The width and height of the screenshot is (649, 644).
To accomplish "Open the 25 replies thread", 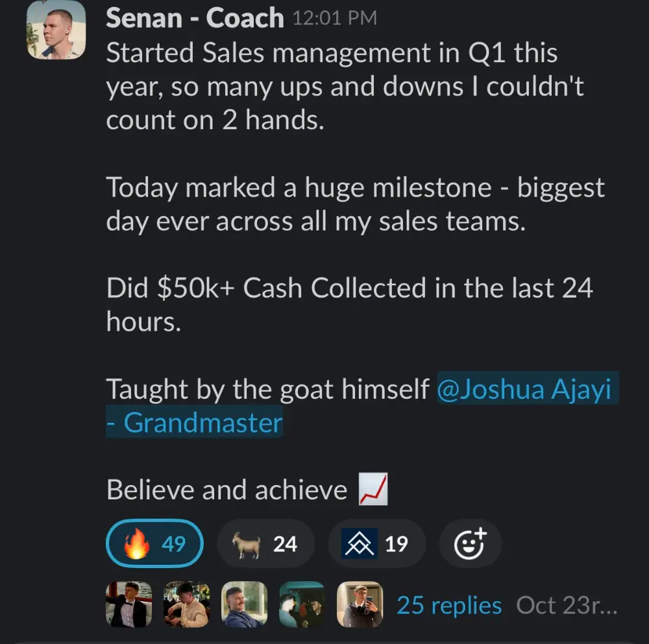I will pos(449,606).
